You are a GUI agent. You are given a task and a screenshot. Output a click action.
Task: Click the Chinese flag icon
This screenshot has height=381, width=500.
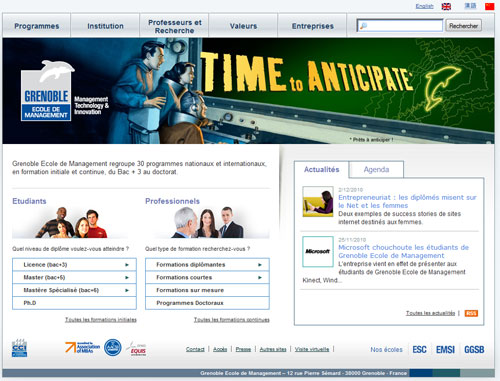coord(489,6)
